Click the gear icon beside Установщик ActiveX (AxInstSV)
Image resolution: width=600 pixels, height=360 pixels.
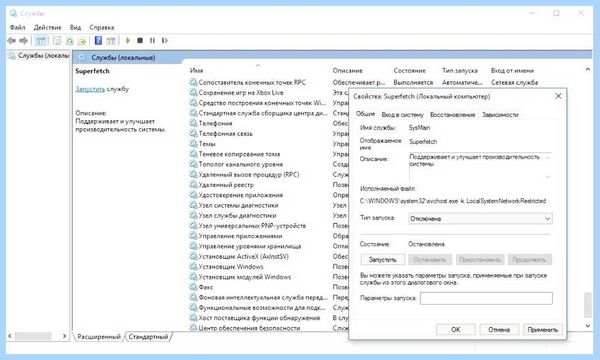[x=193, y=256]
